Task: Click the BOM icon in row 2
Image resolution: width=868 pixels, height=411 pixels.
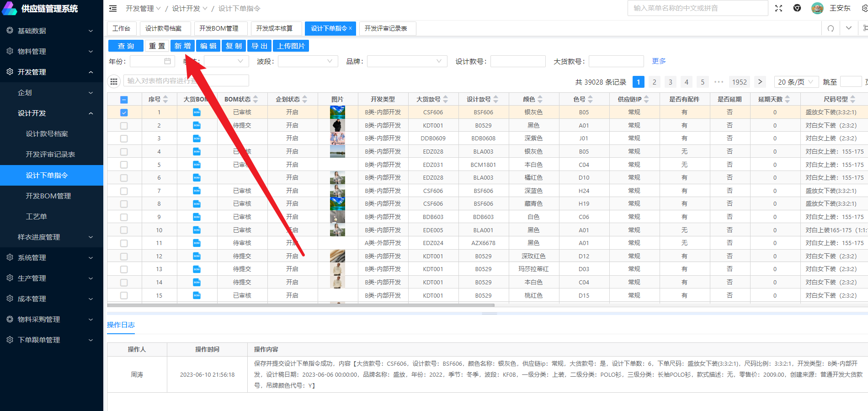Action: coord(197,125)
